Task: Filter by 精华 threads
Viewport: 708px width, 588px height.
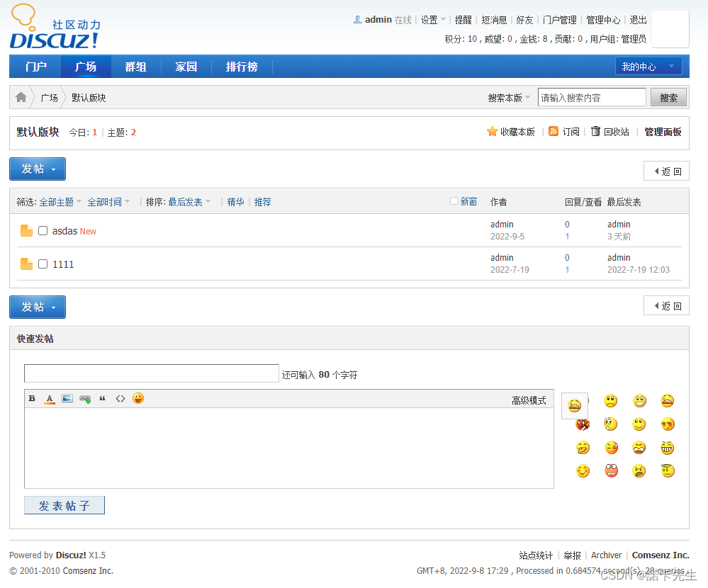Action: tap(235, 202)
